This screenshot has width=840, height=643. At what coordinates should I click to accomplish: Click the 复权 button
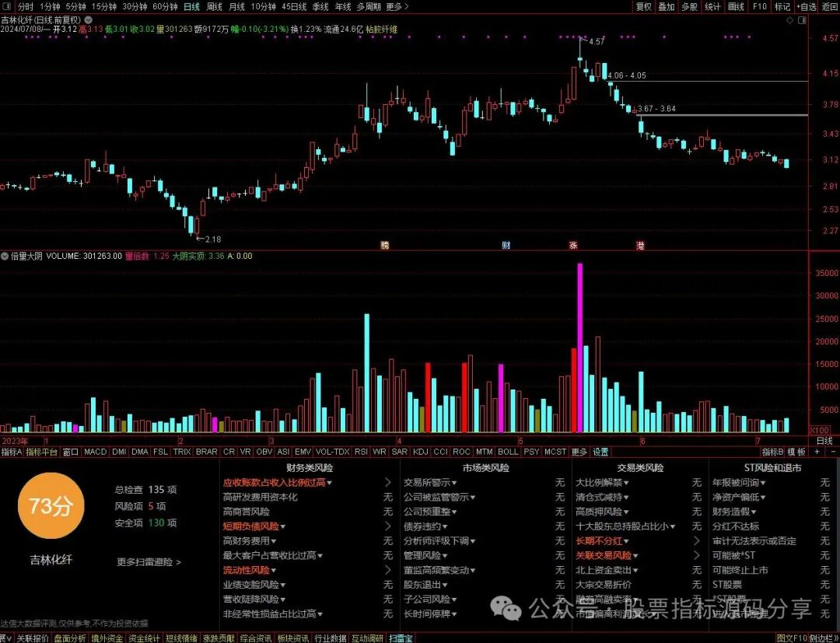point(643,7)
